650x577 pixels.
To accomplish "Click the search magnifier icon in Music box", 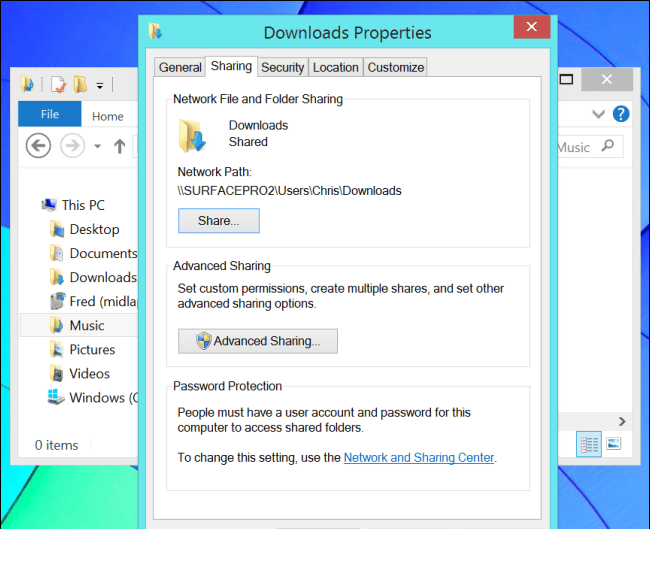I will point(608,147).
